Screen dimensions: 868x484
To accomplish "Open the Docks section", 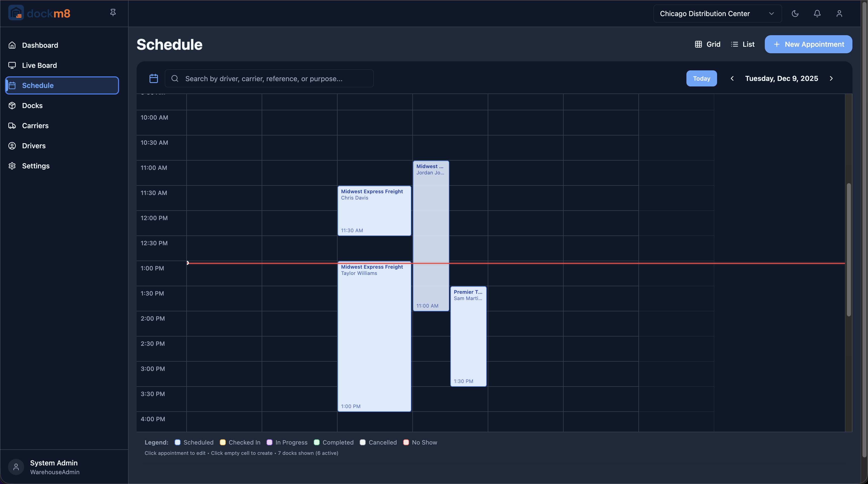I will [32, 105].
